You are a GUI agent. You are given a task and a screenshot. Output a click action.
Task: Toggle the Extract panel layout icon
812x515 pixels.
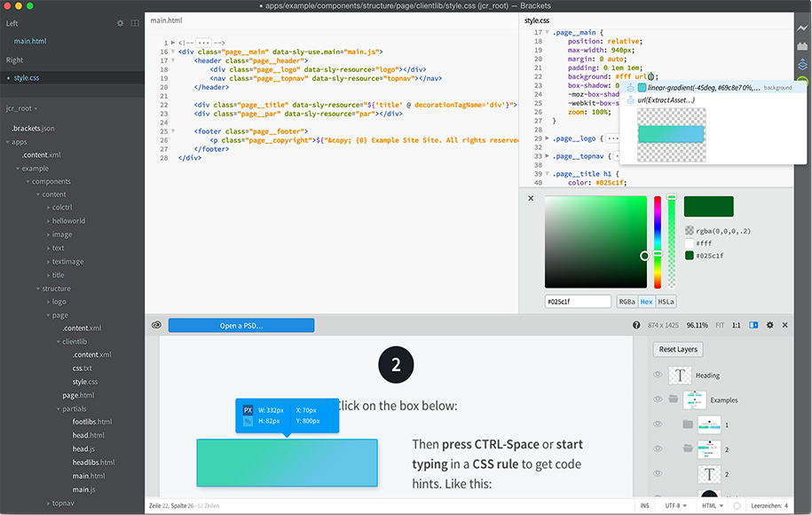coord(753,325)
